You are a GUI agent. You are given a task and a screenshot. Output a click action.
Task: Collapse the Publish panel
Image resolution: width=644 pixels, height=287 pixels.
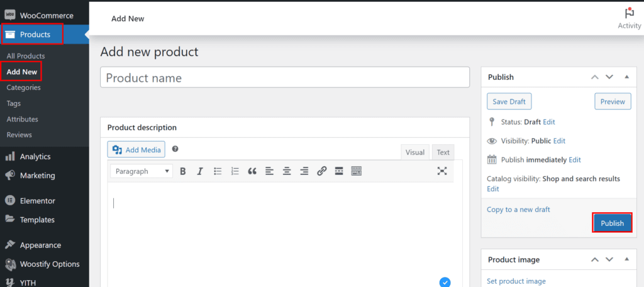pyautogui.click(x=627, y=77)
